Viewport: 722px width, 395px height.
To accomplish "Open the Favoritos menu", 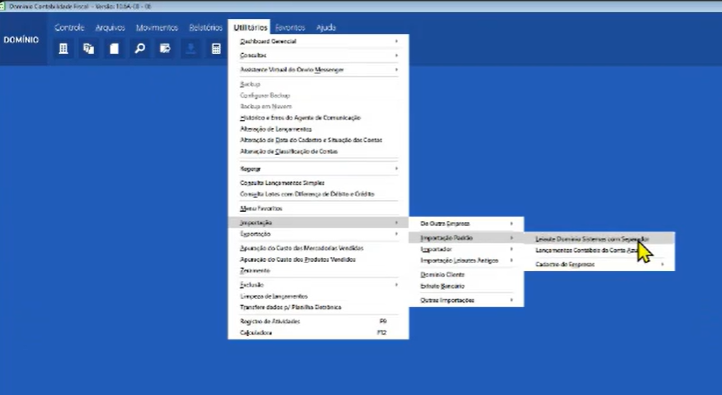I will tap(290, 28).
